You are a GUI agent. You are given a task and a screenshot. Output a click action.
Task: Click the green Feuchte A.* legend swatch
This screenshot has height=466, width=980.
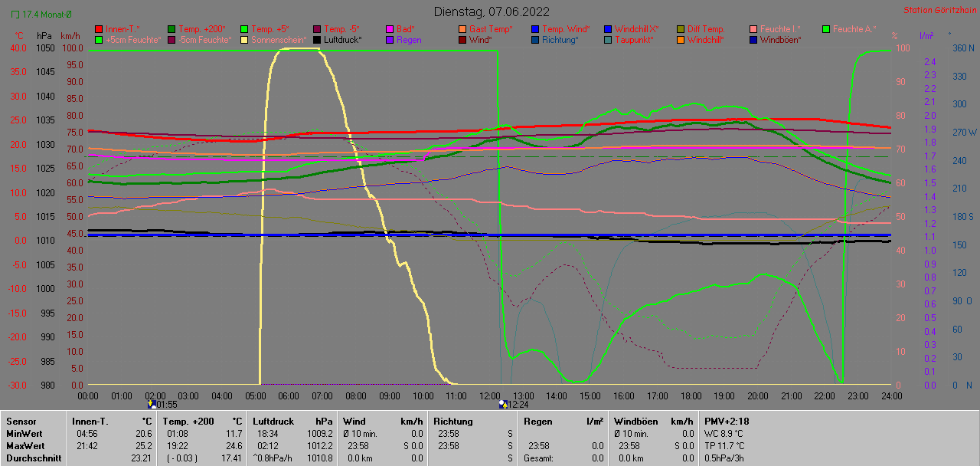coord(826,29)
